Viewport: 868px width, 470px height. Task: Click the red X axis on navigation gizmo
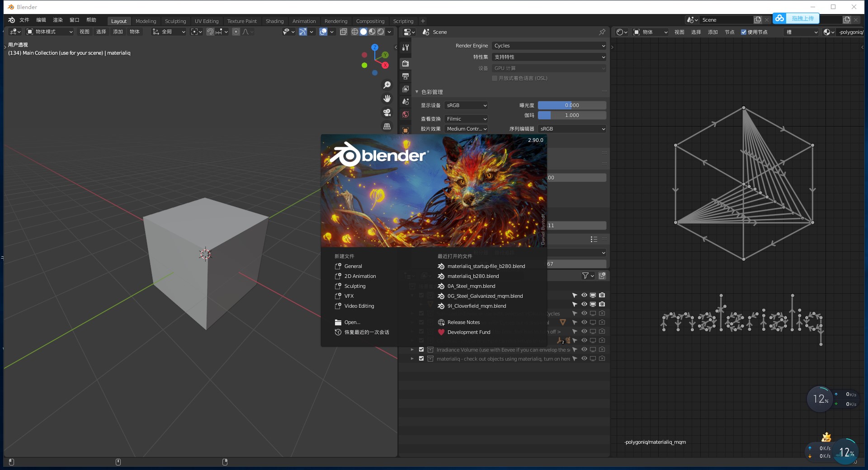pyautogui.click(x=385, y=65)
